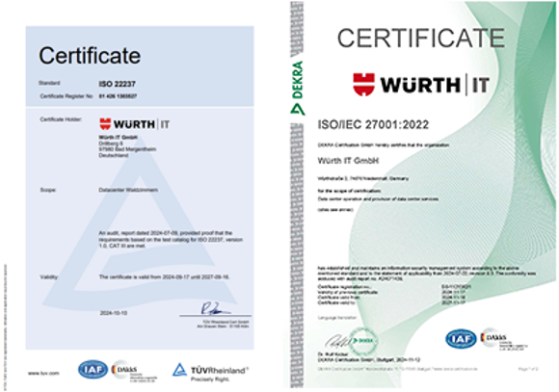Click the Würth IT logo on left certificate

[x=134, y=124]
